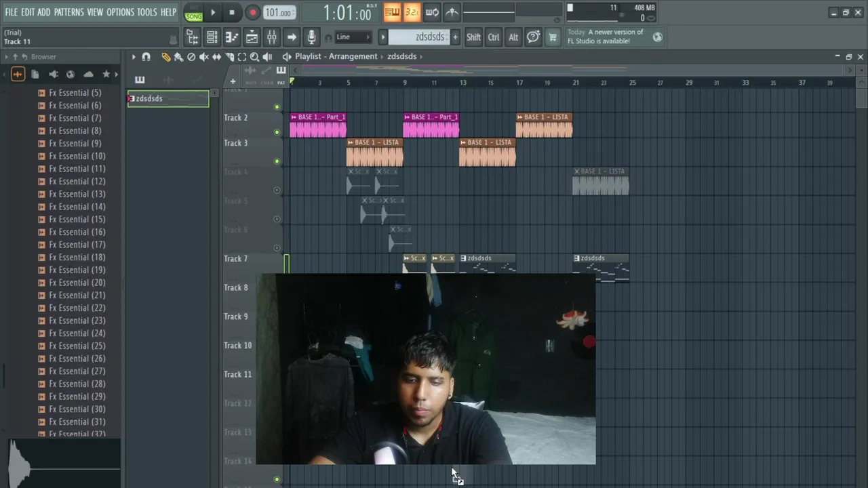The width and height of the screenshot is (868, 488).
Task: Click the shopping cart icon
Action: 553,37
